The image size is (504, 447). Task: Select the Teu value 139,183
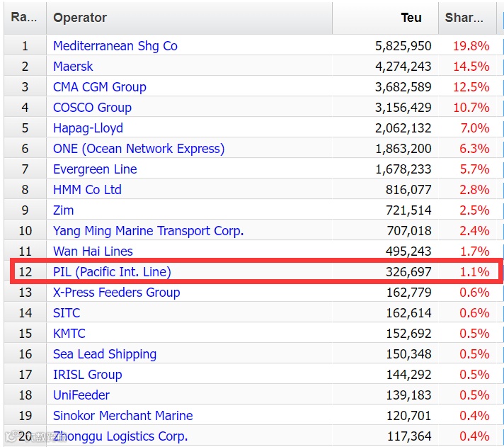click(x=409, y=395)
